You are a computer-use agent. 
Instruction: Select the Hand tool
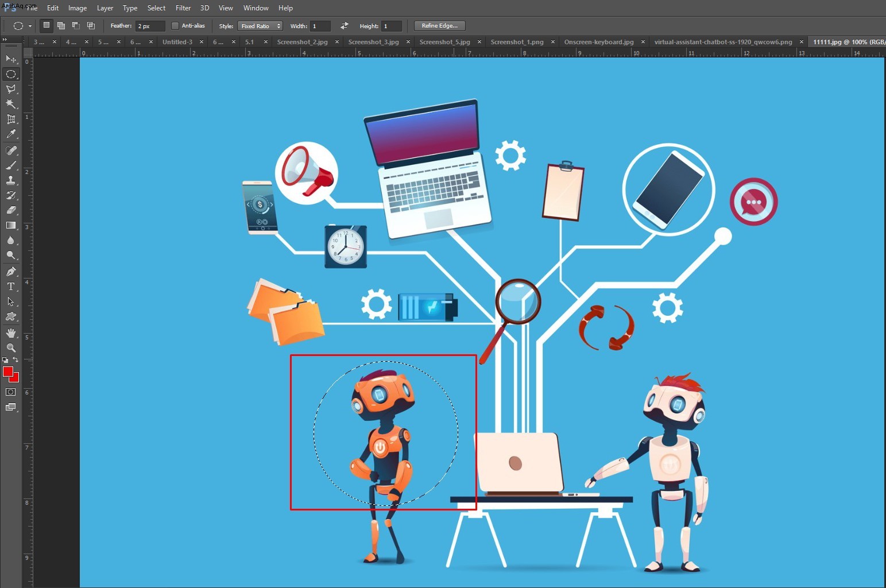point(11,333)
